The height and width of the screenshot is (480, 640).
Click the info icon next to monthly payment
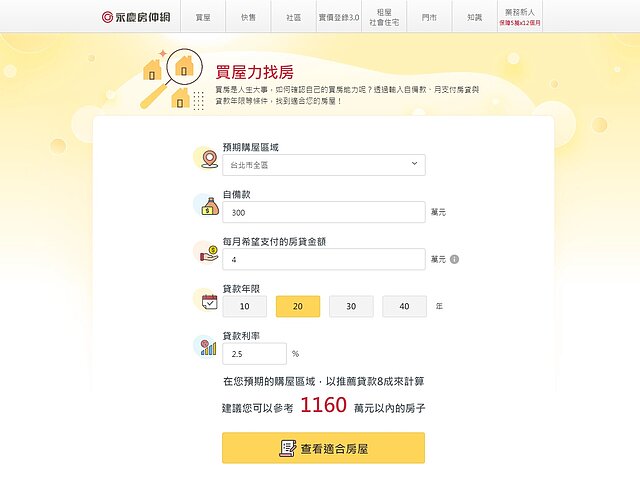coord(454,259)
